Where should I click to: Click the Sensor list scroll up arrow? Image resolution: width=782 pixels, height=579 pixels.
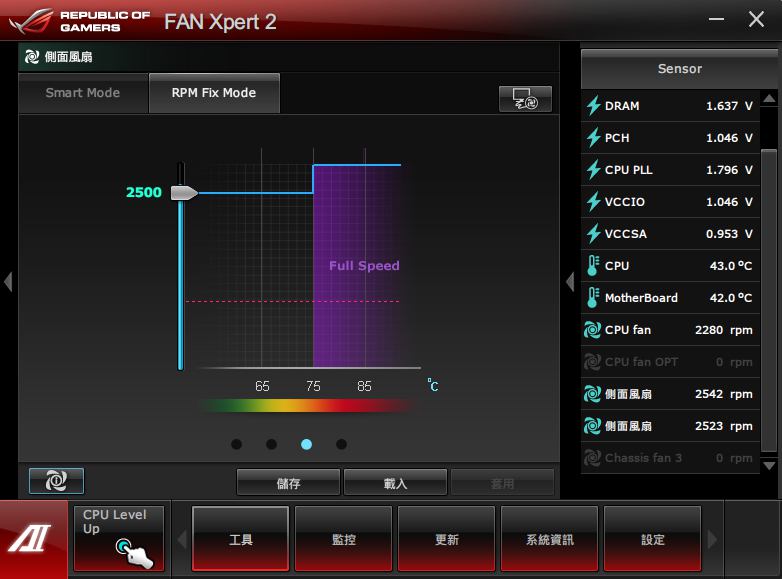pyautogui.click(x=770, y=98)
